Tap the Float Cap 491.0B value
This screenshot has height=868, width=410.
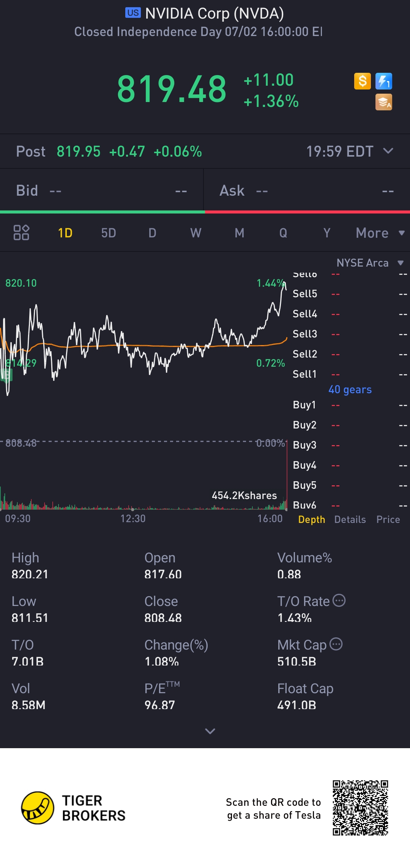click(296, 705)
